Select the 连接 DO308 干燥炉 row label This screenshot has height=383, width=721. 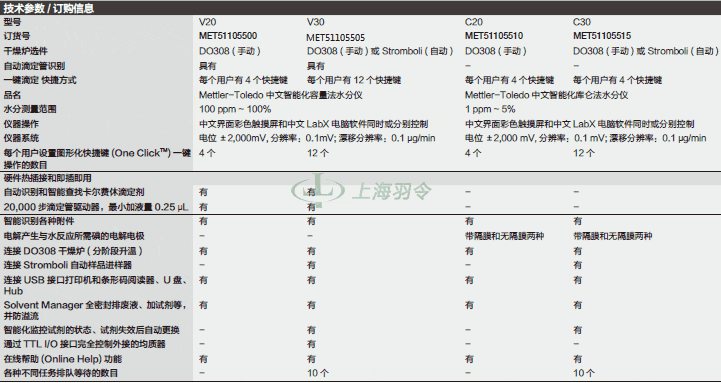pos(74,251)
